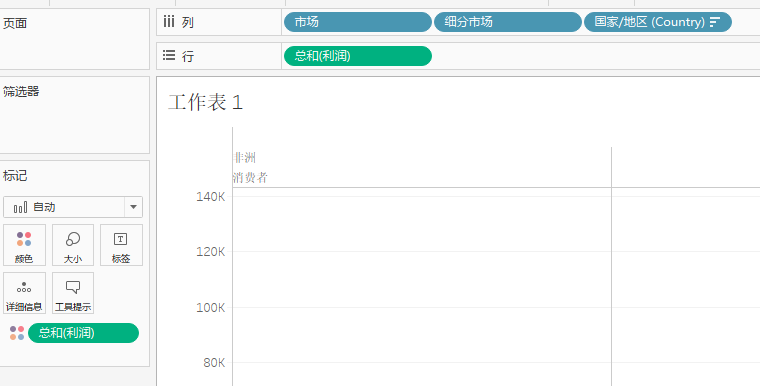Screen dimensions: 760x386
Task: Click the bar chart icon in mark type dropdown
Action: pyautogui.click(x=20, y=208)
